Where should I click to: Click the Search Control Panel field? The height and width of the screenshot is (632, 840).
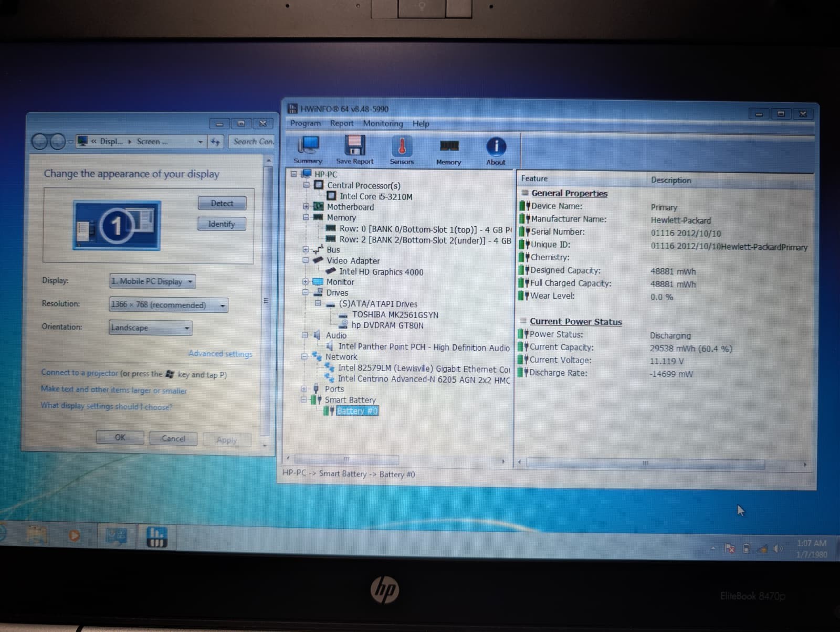pyautogui.click(x=252, y=142)
